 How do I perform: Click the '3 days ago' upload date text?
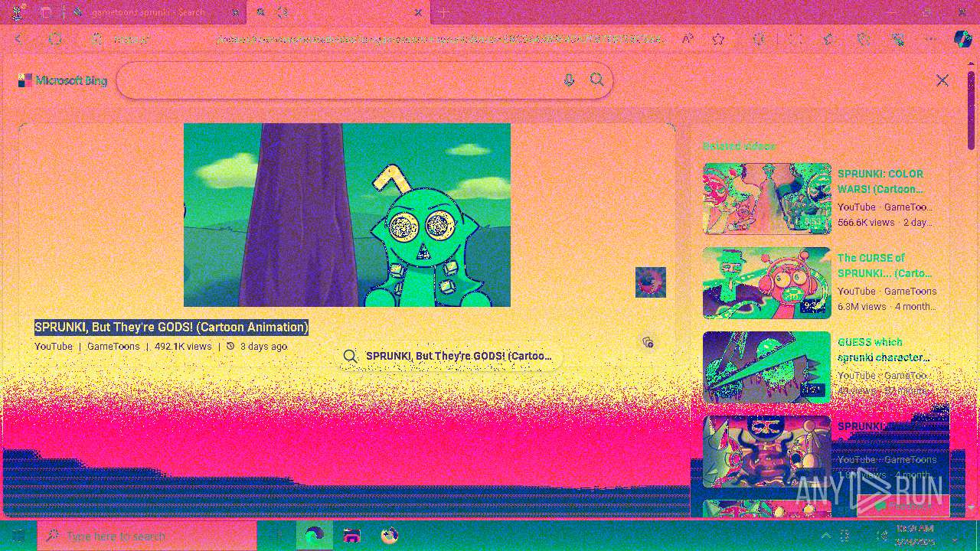(263, 347)
